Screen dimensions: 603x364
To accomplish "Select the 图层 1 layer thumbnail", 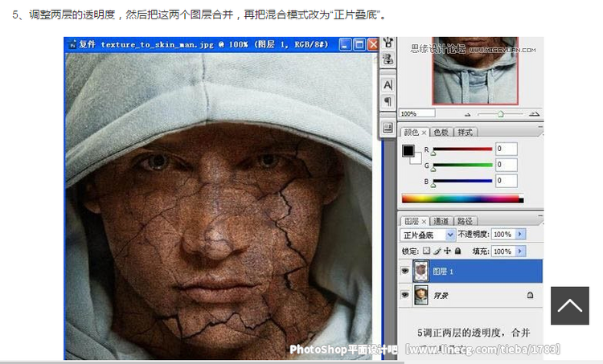I will (420, 272).
